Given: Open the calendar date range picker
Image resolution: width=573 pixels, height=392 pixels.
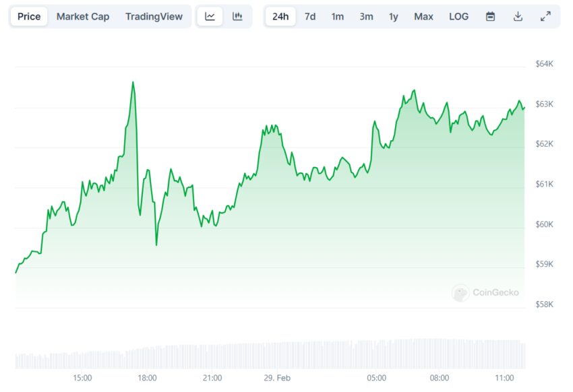Looking at the screenshot, I should pos(491,17).
